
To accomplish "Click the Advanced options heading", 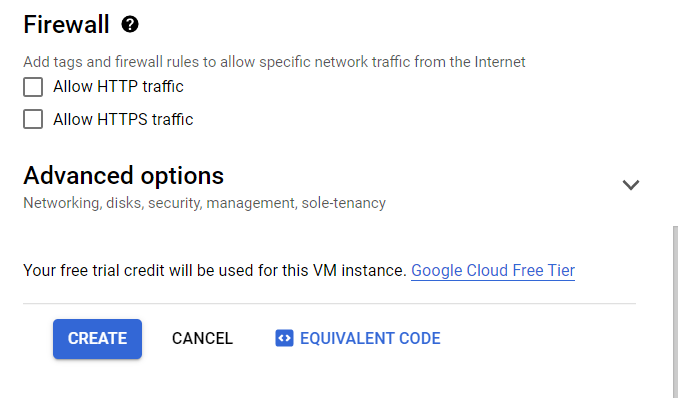I will (124, 176).
